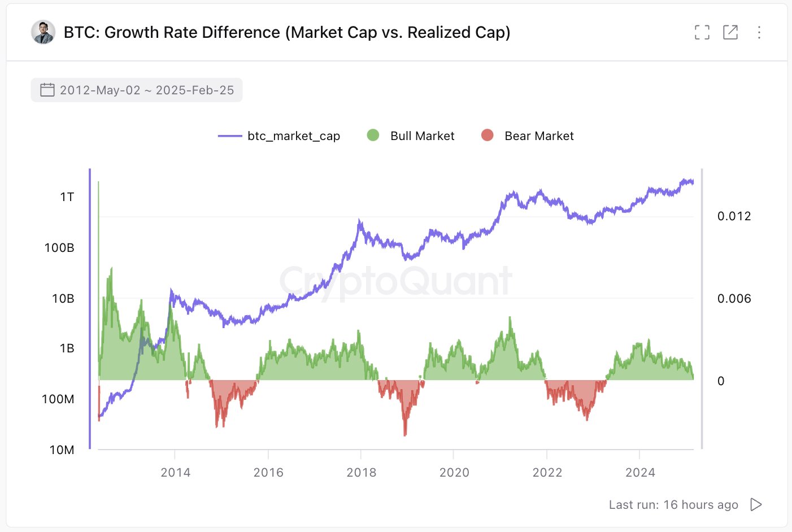
Task: Open the three-dot more options menu
Action: [x=759, y=33]
